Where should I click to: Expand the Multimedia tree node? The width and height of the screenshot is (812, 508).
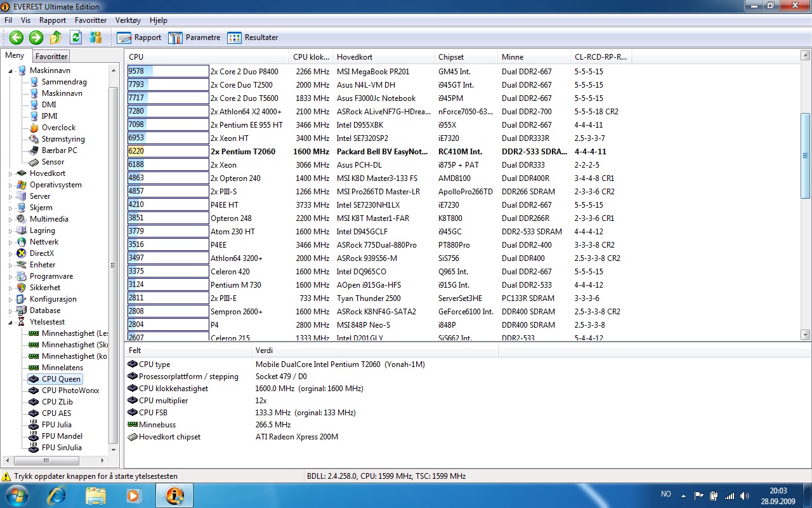[10, 219]
